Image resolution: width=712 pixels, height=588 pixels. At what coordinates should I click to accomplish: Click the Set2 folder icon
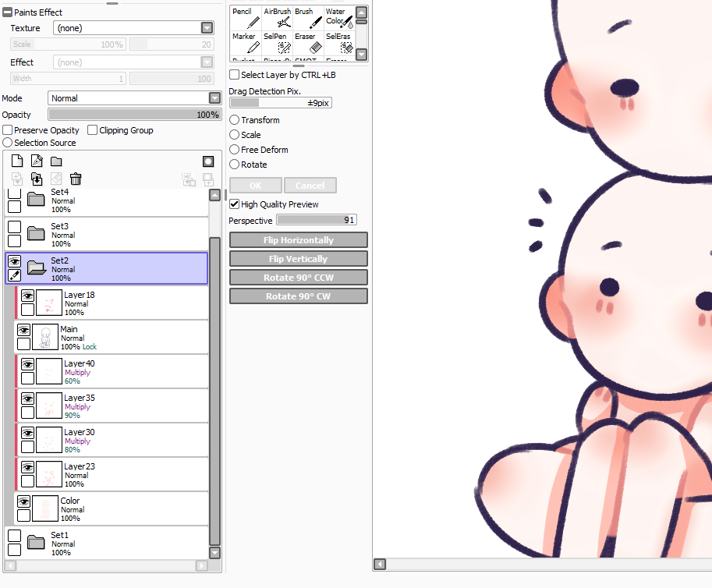(x=37, y=267)
